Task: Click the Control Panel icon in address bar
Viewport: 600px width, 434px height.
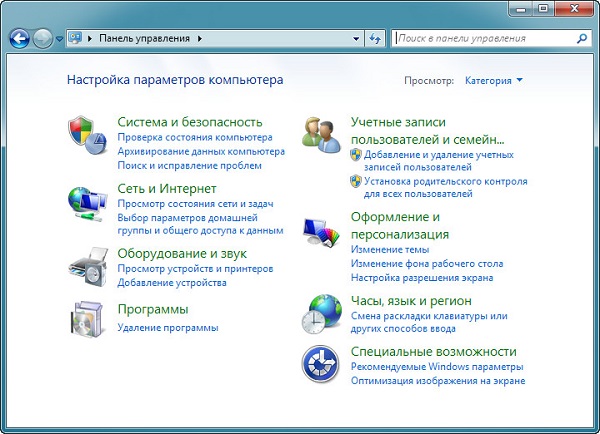Action: 75,38
